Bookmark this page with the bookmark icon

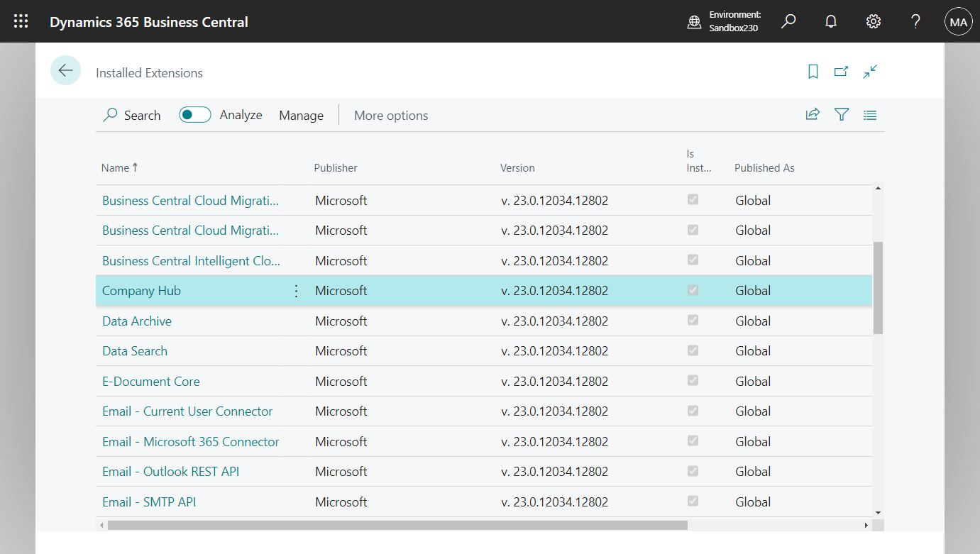[813, 72]
